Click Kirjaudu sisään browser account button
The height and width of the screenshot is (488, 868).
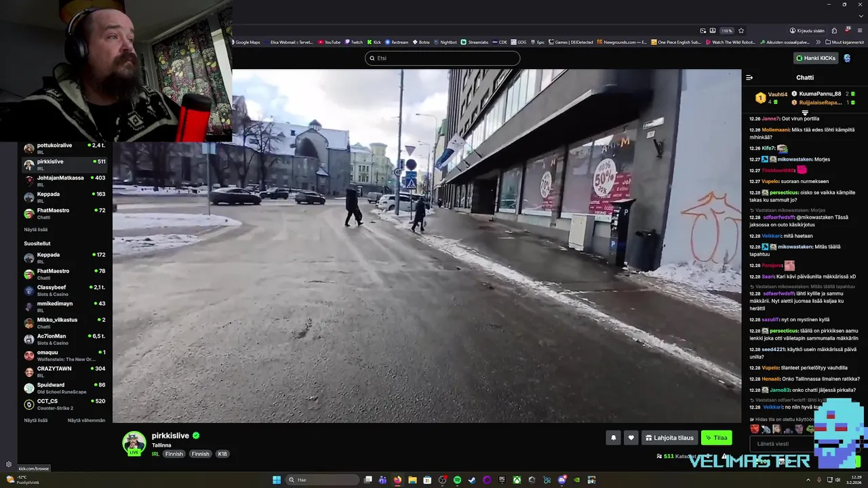[807, 30]
